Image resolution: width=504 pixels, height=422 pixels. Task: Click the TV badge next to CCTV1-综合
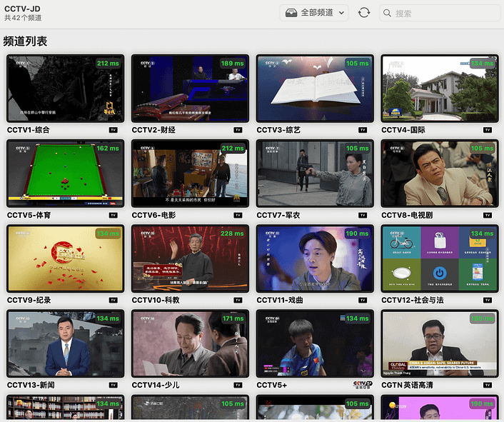pos(113,130)
